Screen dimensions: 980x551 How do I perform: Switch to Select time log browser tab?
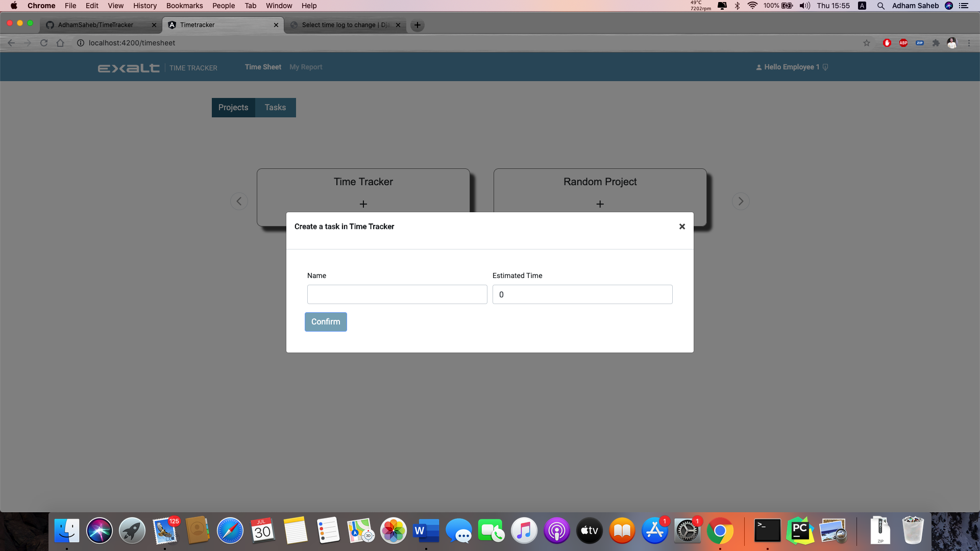click(x=346, y=25)
